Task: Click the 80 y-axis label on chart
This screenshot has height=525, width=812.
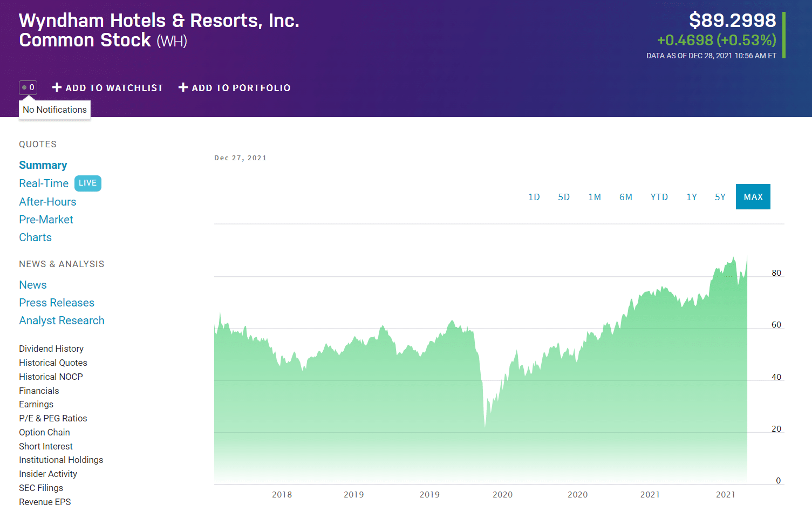Action: coord(776,273)
